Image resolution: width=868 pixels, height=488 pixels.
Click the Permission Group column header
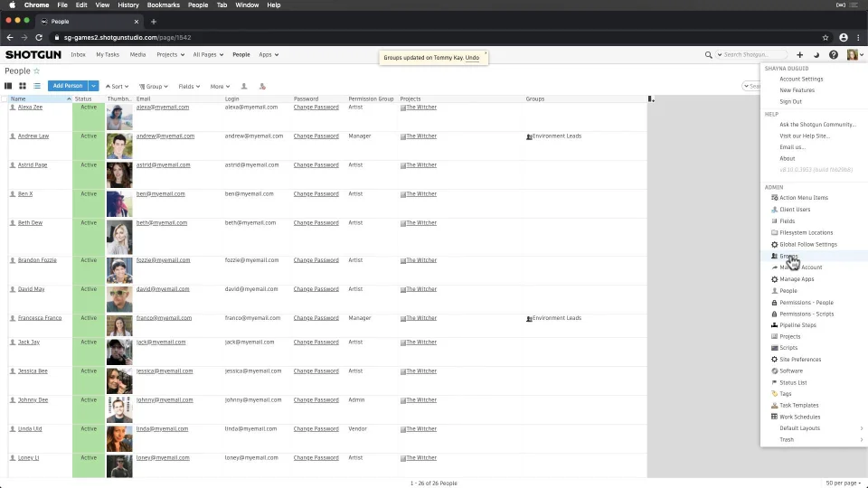(x=371, y=99)
